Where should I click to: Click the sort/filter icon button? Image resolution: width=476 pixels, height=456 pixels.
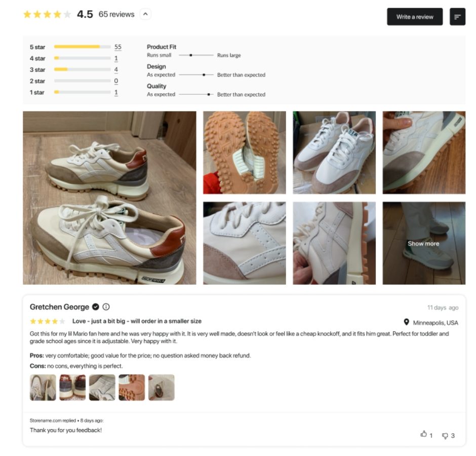point(457,17)
